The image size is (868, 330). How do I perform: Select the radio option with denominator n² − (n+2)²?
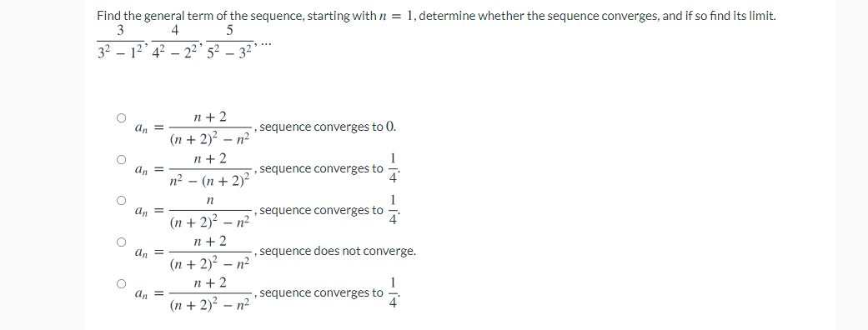tap(121, 159)
